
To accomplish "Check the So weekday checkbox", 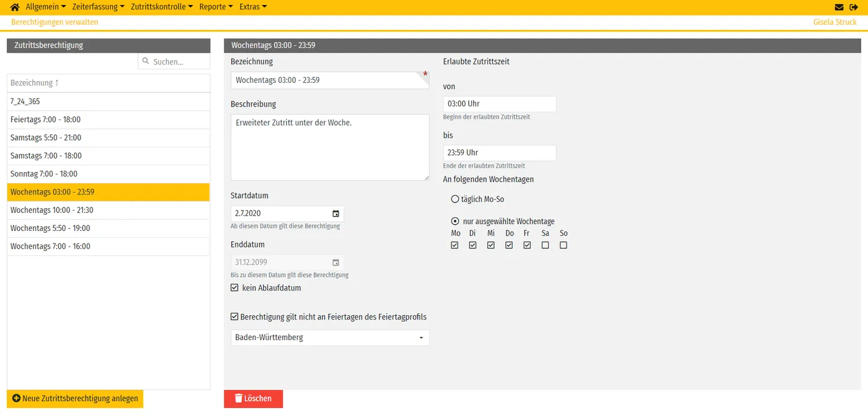I will (563, 245).
